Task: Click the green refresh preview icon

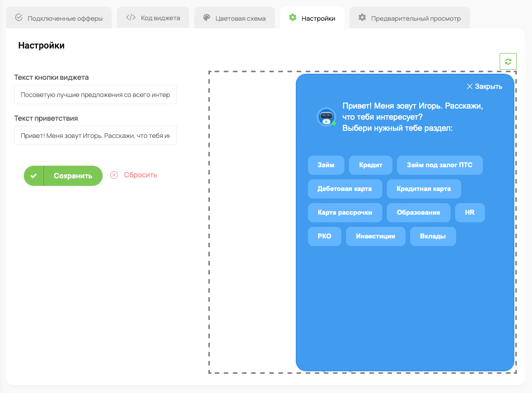Action: point(508,62)
